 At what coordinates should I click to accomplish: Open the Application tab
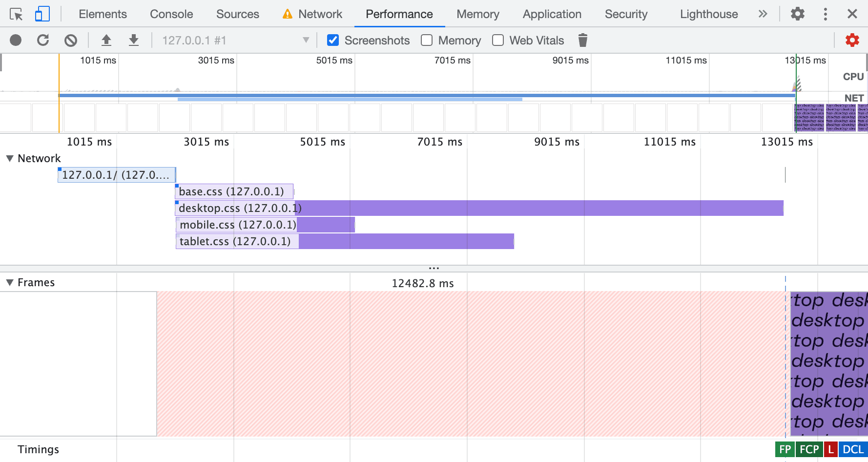552,14
